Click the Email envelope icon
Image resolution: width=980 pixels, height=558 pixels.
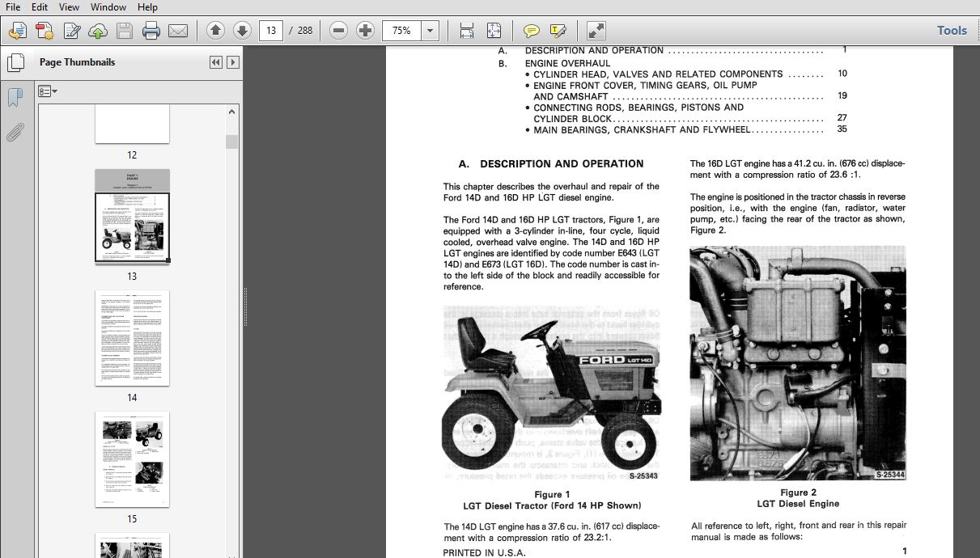177,31
